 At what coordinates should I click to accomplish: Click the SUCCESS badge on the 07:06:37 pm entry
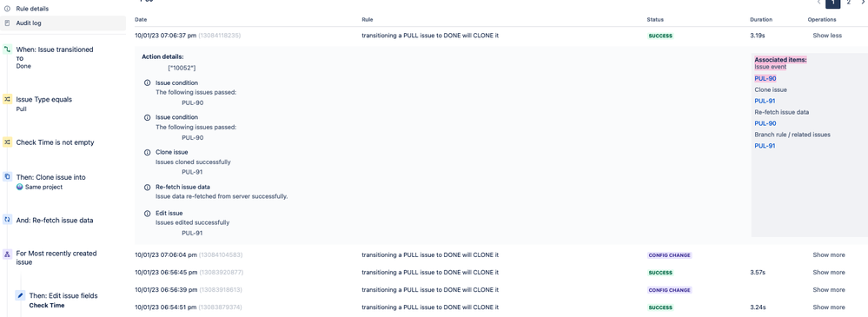pos(659,36)
